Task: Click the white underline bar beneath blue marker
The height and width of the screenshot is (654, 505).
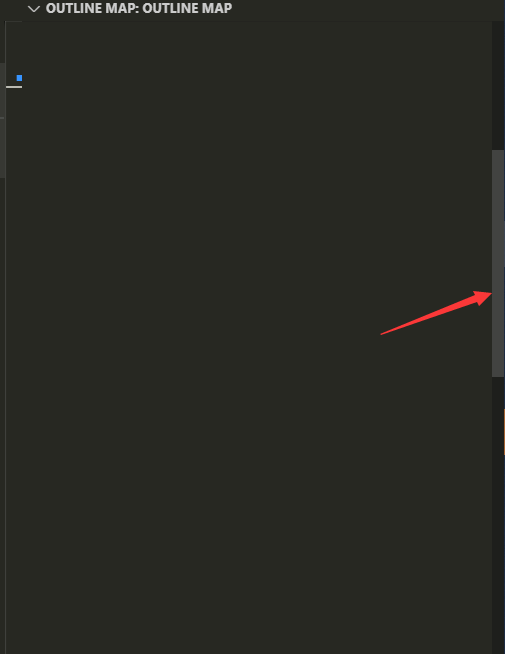Action: click(14, 87)
